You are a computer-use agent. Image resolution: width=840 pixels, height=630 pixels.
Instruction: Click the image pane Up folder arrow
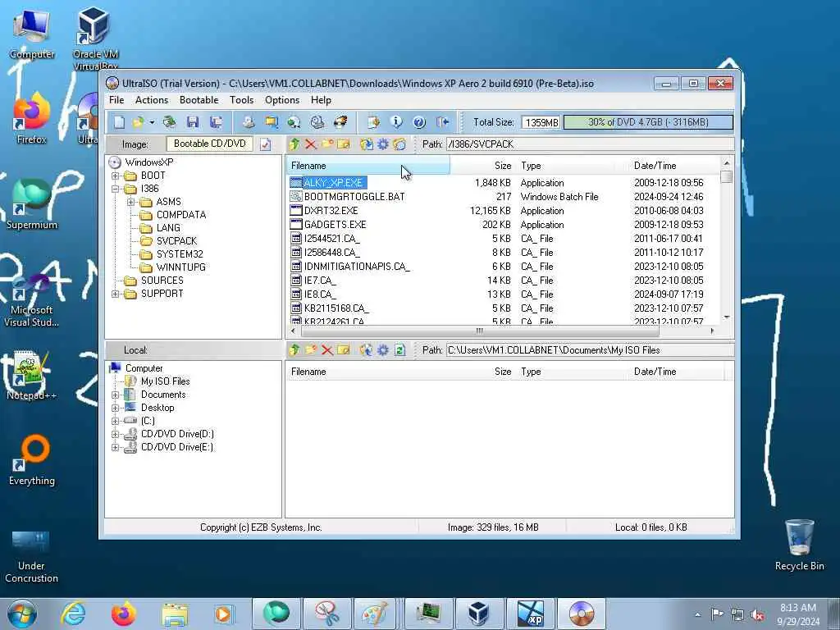[x=294, y=144]
